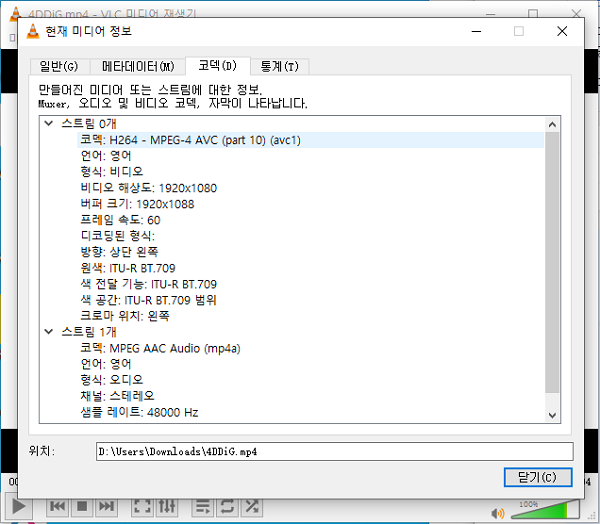Click the codec list vertical scrollbar thumb
This screenshot has height=524, width=600.
tap(552, 262)
